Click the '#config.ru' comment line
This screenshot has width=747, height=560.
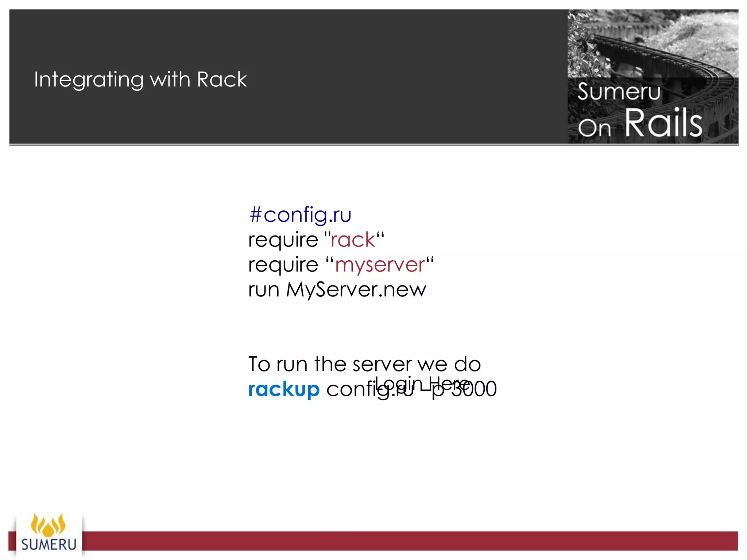click(300, 215)
